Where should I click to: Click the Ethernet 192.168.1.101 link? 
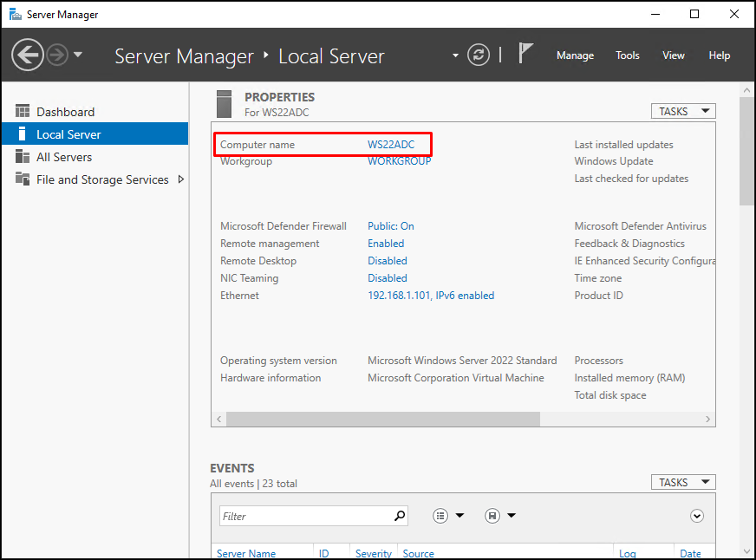pos(431,296)
